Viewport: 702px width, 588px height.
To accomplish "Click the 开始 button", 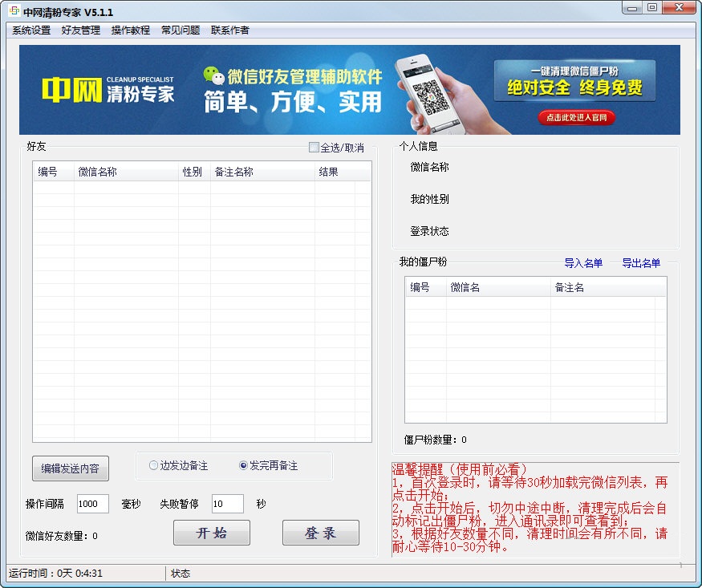I will 211,532.
